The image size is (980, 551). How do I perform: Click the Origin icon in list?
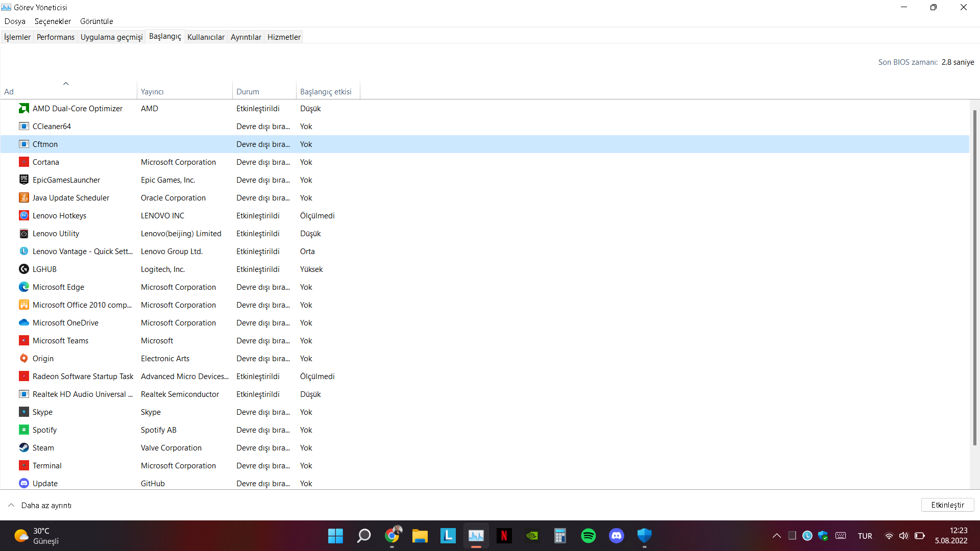point(24,358)
